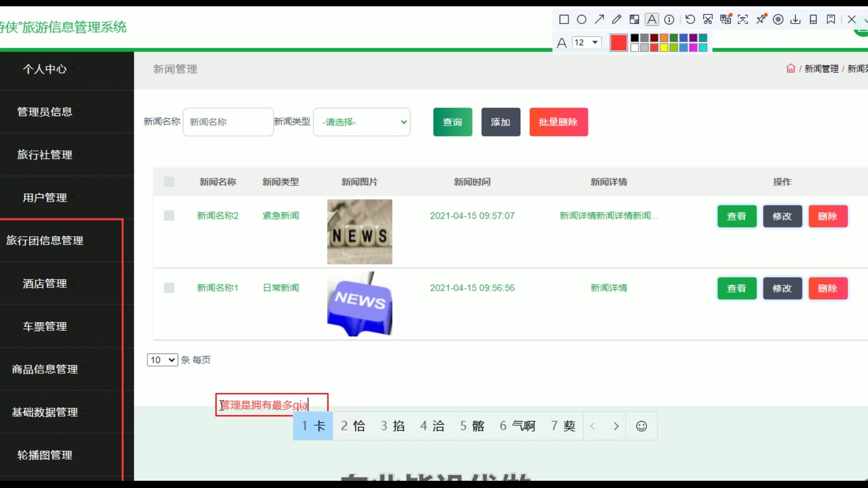868x488 pixels.
Task: Select the pencil drawing tool
Action: (x=617, y=19)
